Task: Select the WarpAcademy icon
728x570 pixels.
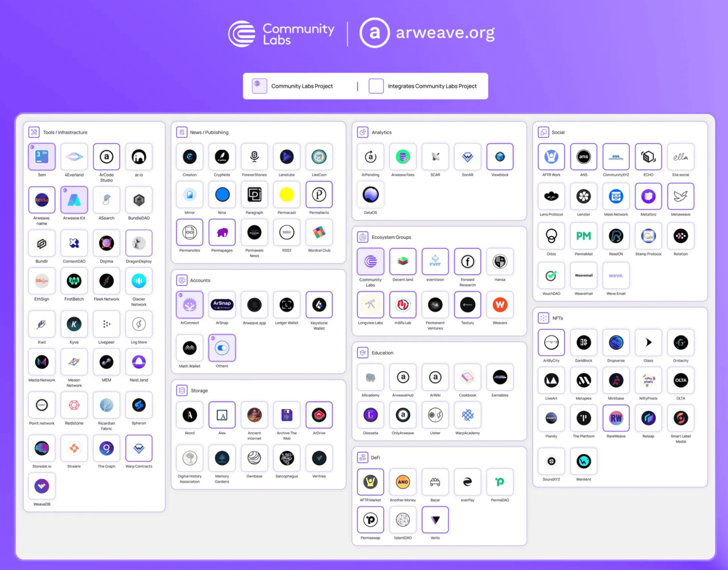Action: point(468,415)
